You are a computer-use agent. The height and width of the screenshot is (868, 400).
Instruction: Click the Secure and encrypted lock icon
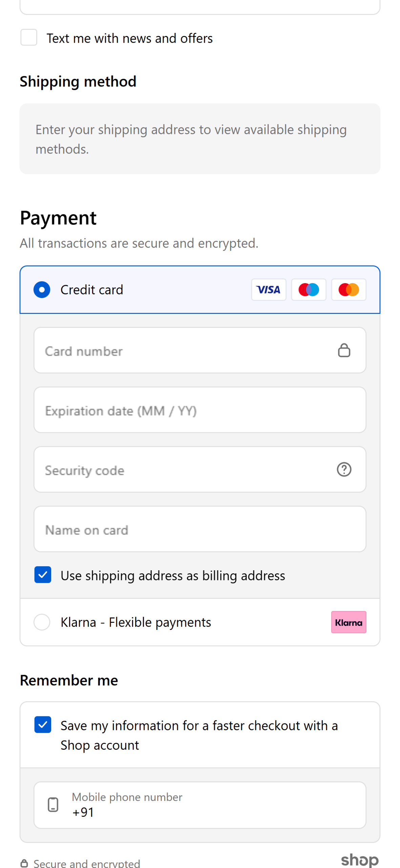click(24, 863)
